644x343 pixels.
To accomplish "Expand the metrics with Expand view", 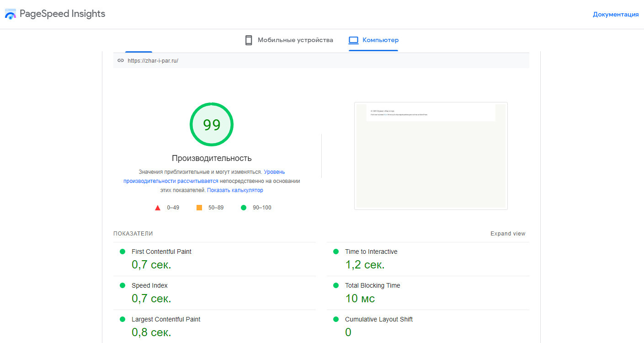I will point(508,234).
